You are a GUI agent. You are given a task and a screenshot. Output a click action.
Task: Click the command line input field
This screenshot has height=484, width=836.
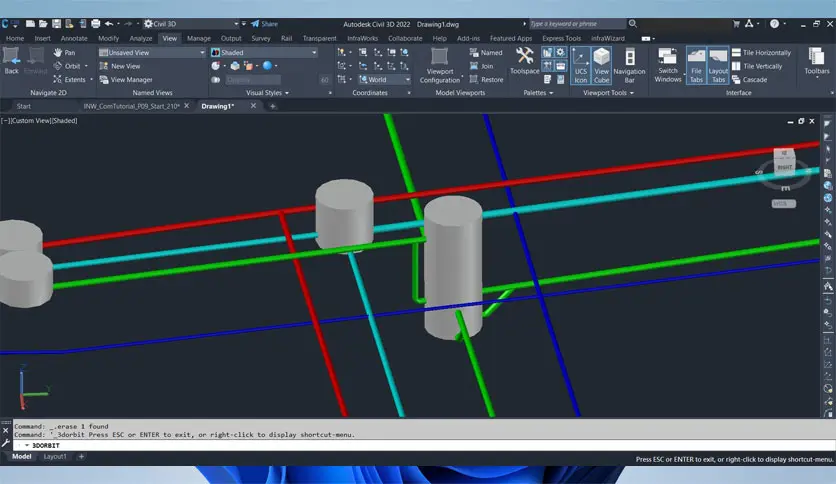pyautogui.click(x=424, y=445)
